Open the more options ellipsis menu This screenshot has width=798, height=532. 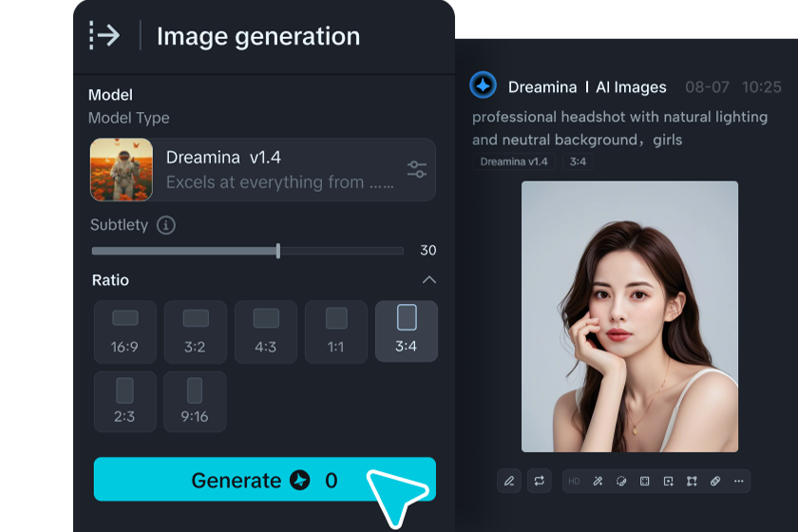coord(738,481)
